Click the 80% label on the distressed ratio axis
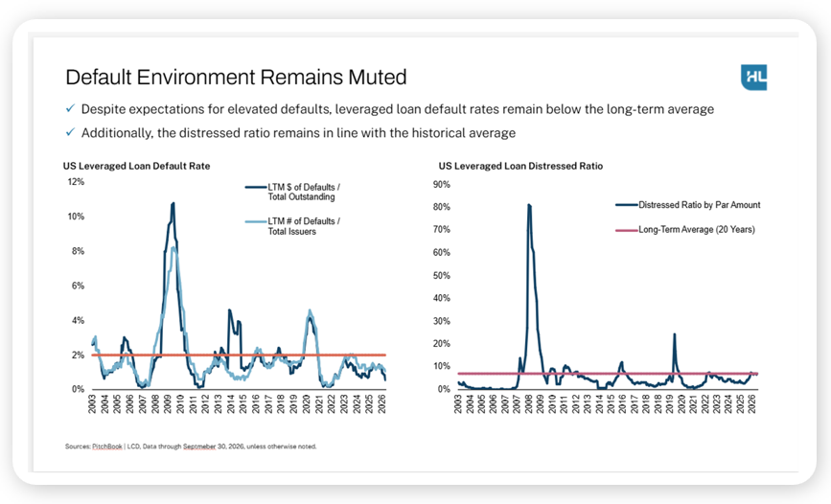 click(442, 207)
